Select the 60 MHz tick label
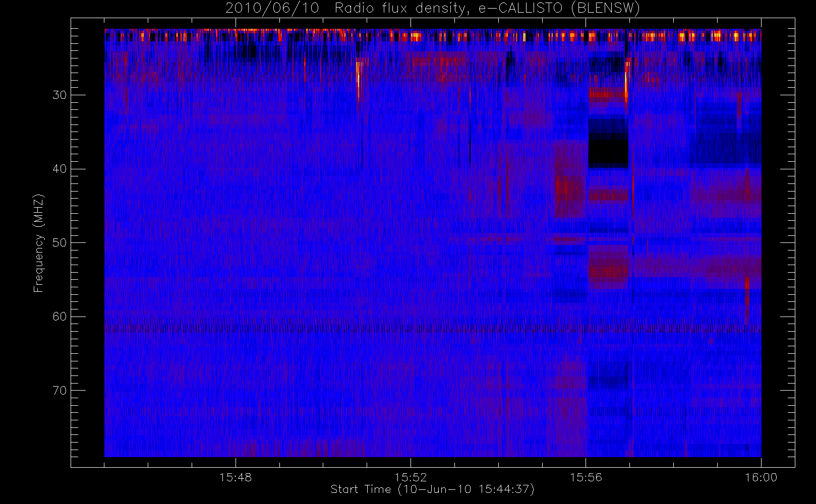The height and width of the screenshot is (504, 816). (x=60, y=317)
